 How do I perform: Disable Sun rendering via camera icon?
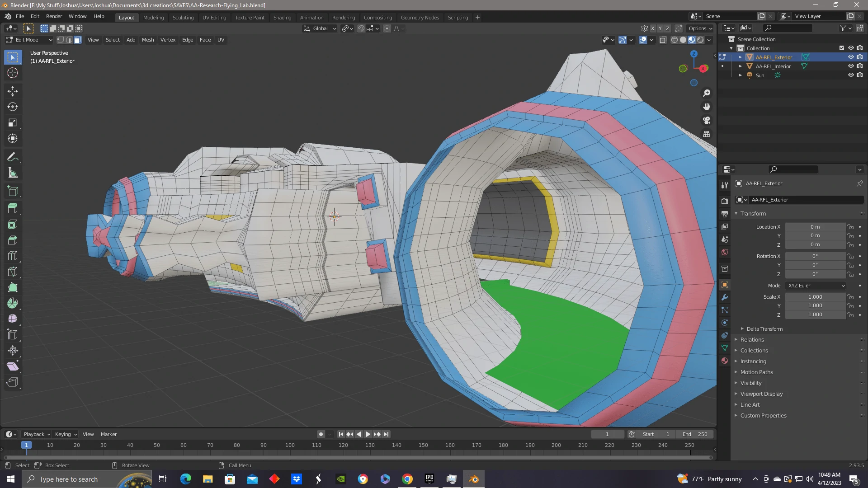(859, 75)
